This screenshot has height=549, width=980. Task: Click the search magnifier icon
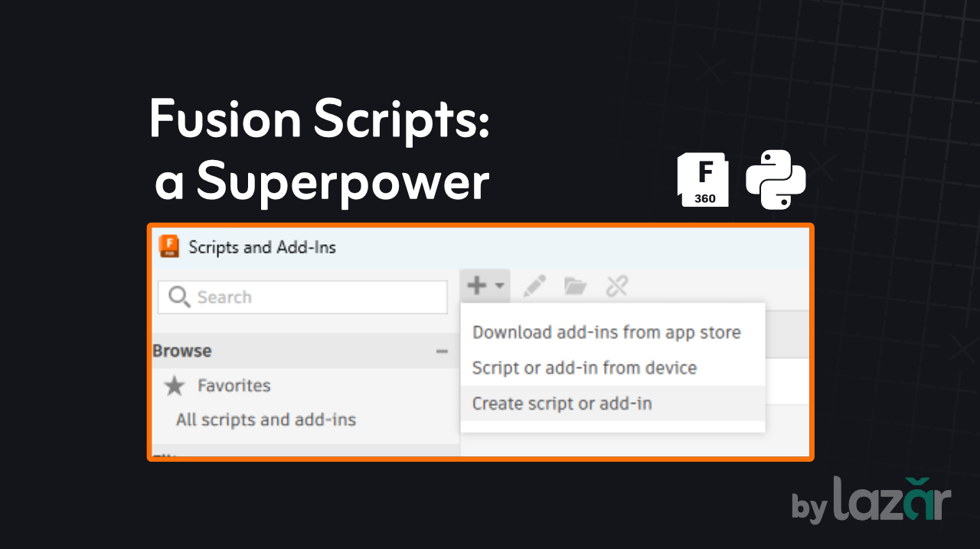(x=178, y=297)
